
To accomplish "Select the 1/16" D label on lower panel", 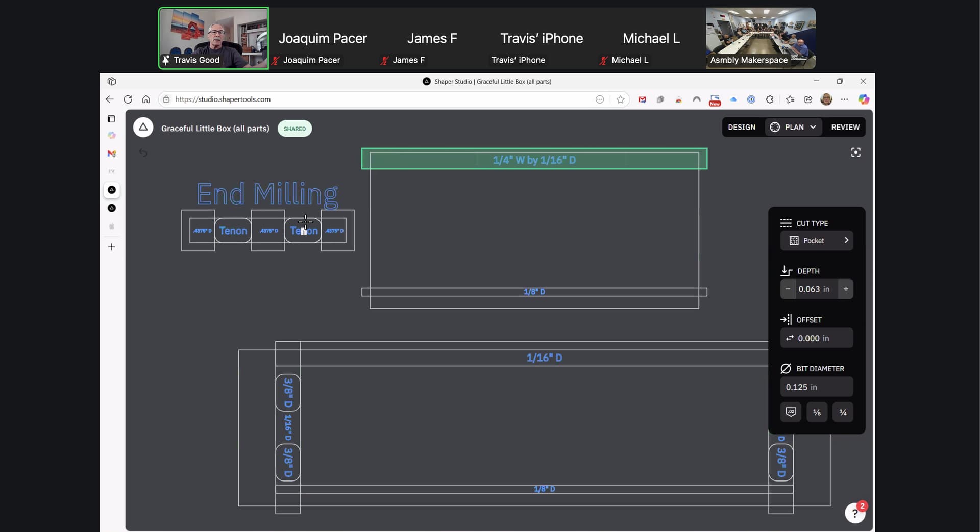I will click(x=544, y=358).
